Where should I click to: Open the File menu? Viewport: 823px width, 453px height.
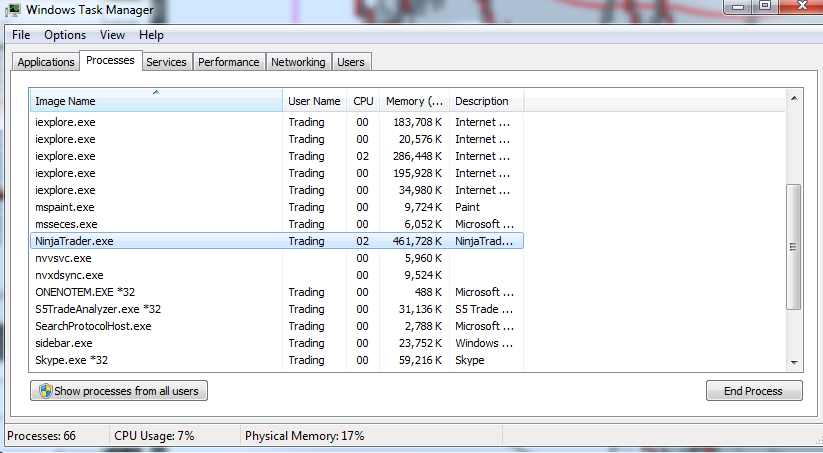(x=21, y=35)
